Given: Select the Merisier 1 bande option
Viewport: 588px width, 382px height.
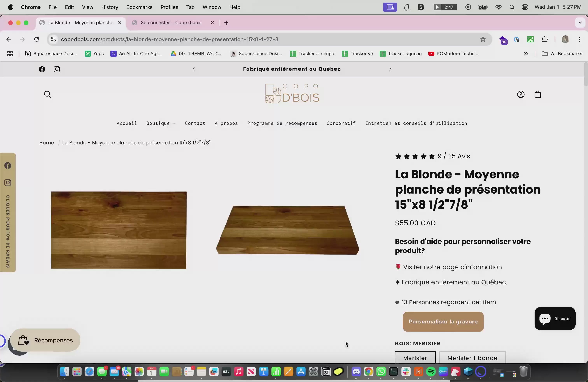Looking at the screenshot, I should [472, 357].
